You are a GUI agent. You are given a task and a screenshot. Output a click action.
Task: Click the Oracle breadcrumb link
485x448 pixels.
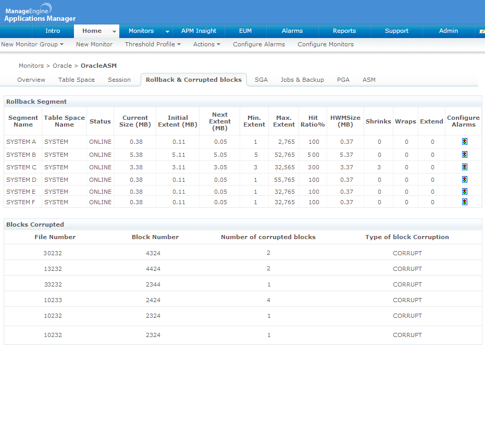[62, 66]
